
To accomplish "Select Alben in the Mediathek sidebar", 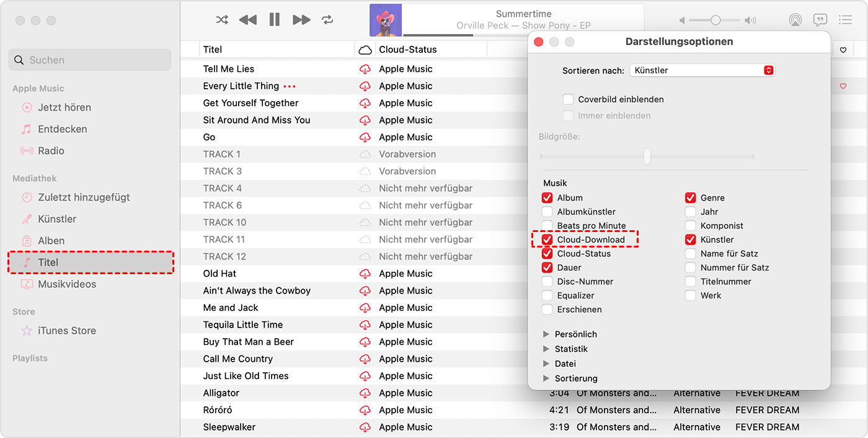I will pos(51,241).
